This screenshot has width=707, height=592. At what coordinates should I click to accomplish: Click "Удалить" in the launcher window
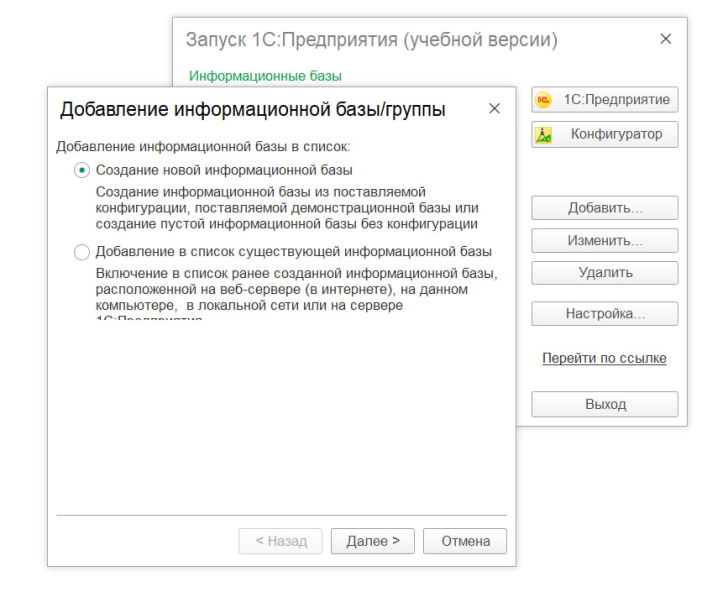click(x=605, y=273)
